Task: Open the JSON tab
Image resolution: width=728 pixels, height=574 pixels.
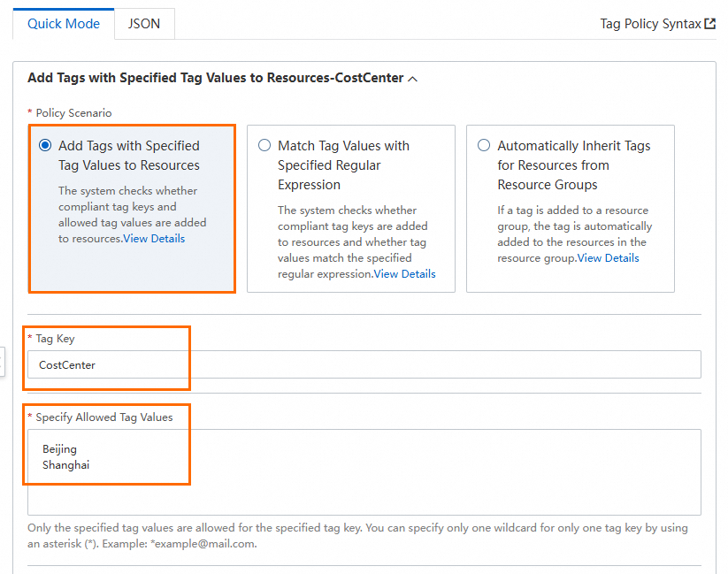Action: [x=144, y=24]
